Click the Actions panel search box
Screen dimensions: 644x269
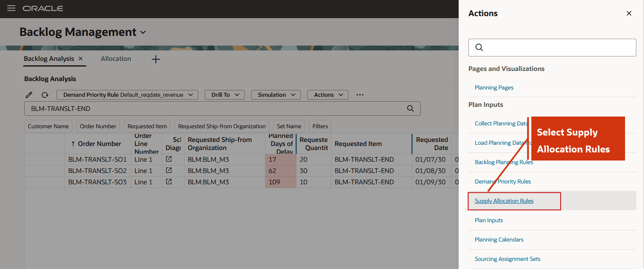coord(552,48)
